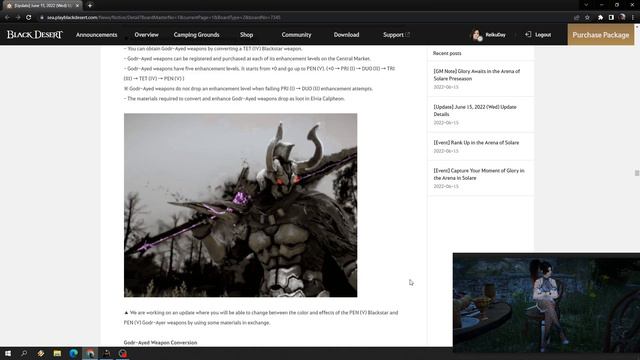
Task: Open the Camping Grounds menu
Action: pyautogui.click(x=196, y=35)
